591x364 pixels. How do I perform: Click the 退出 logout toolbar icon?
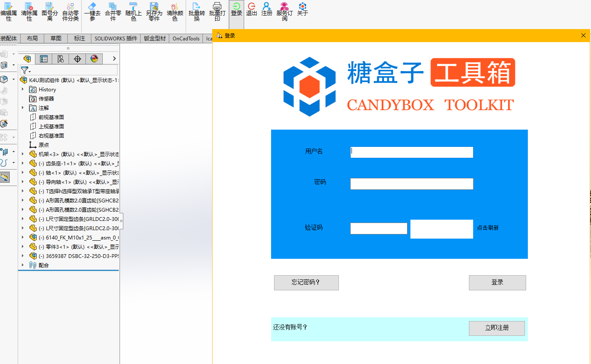click(252, 9)
